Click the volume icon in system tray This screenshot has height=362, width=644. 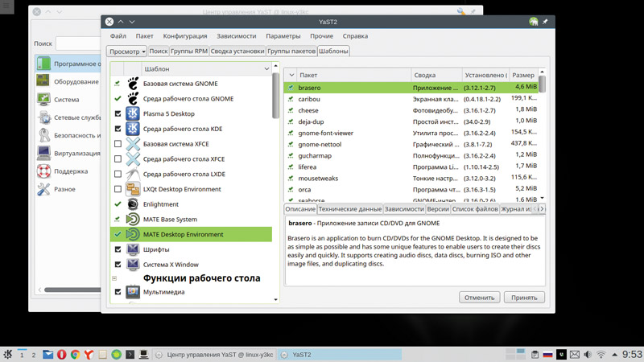pos(588,354)
